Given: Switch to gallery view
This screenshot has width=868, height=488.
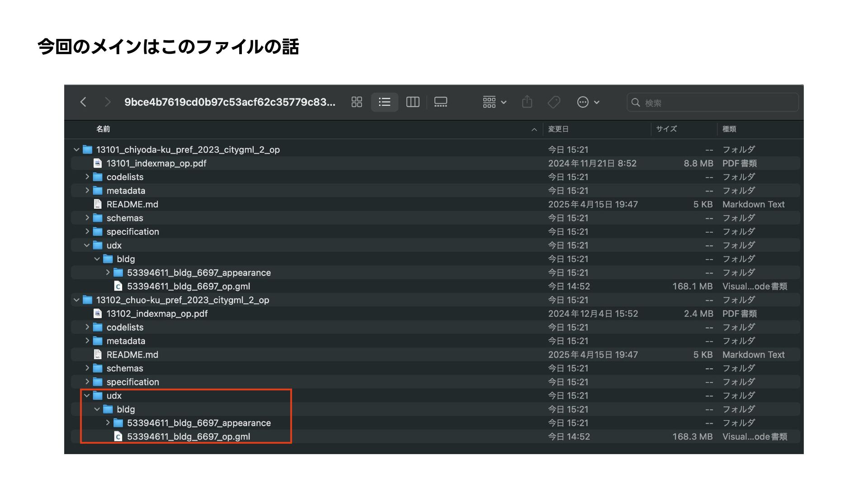Looking at the screenshot, I should click(x=441, y=102).
